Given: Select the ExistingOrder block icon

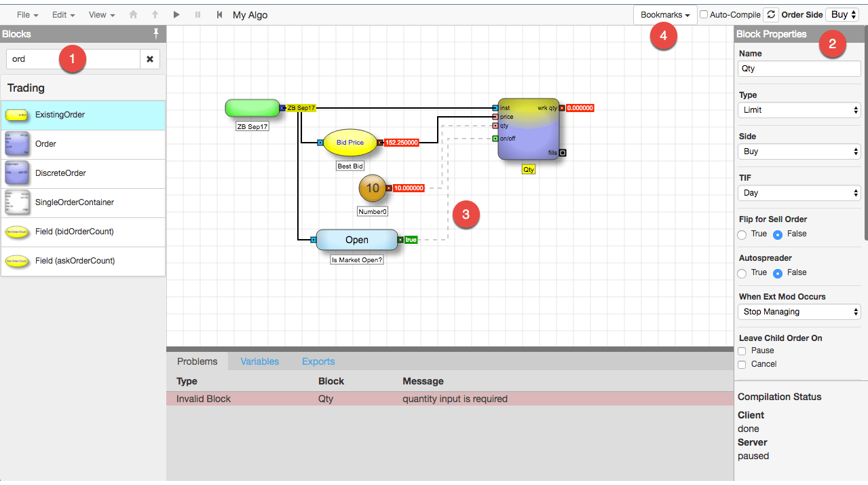Looking at the screenshot, I should (x=18, y=115).
